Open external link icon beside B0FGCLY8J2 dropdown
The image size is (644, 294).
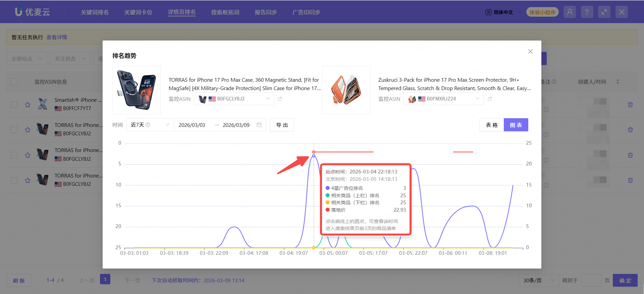click(280, 99)
